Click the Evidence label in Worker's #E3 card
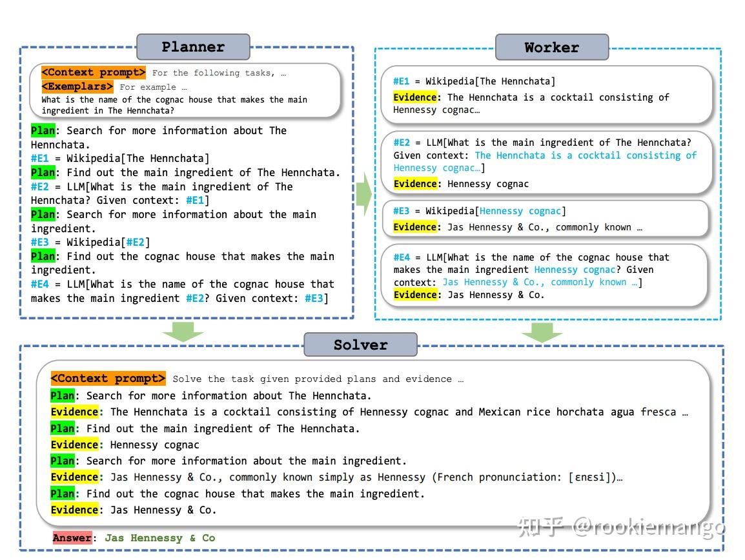 pos(415,227)
